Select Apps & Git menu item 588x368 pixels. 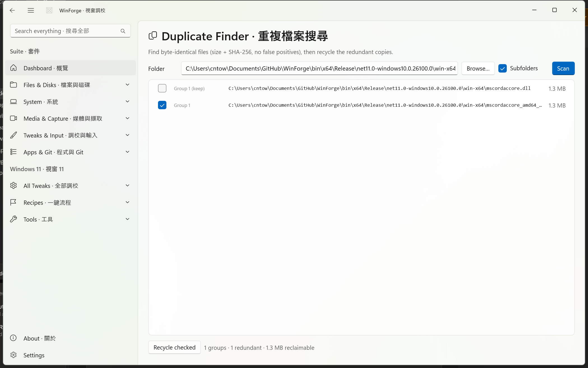[70, 152]
